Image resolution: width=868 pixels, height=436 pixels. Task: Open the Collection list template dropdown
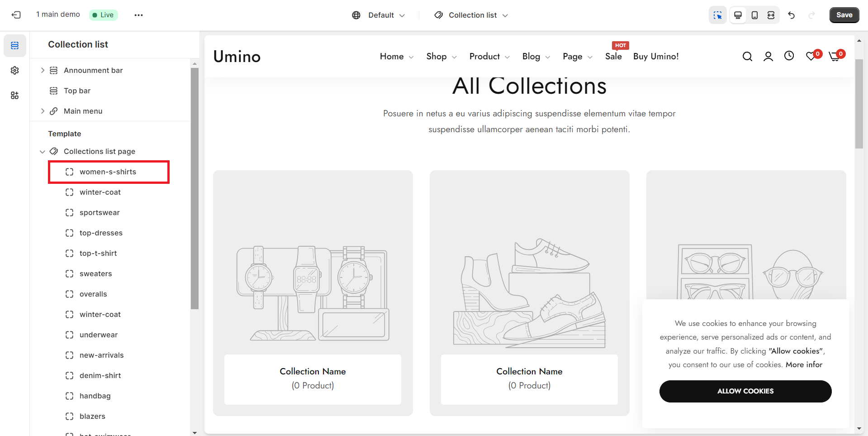(x=471, y=15)
